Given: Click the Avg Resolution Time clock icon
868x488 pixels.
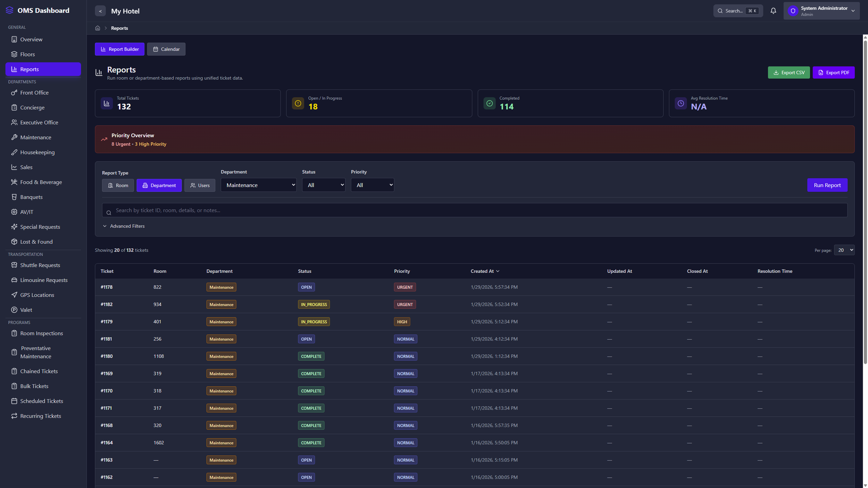Looking at the screenshot, I should [681, 103].
